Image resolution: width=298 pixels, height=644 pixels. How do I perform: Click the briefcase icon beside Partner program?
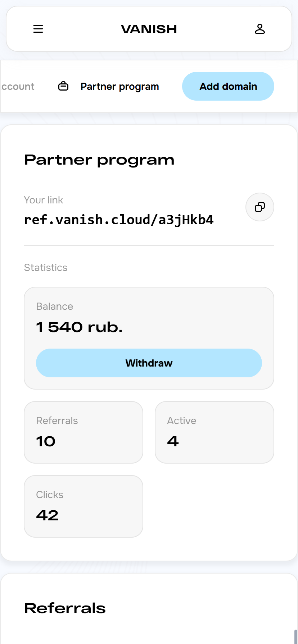pos(63,86)
